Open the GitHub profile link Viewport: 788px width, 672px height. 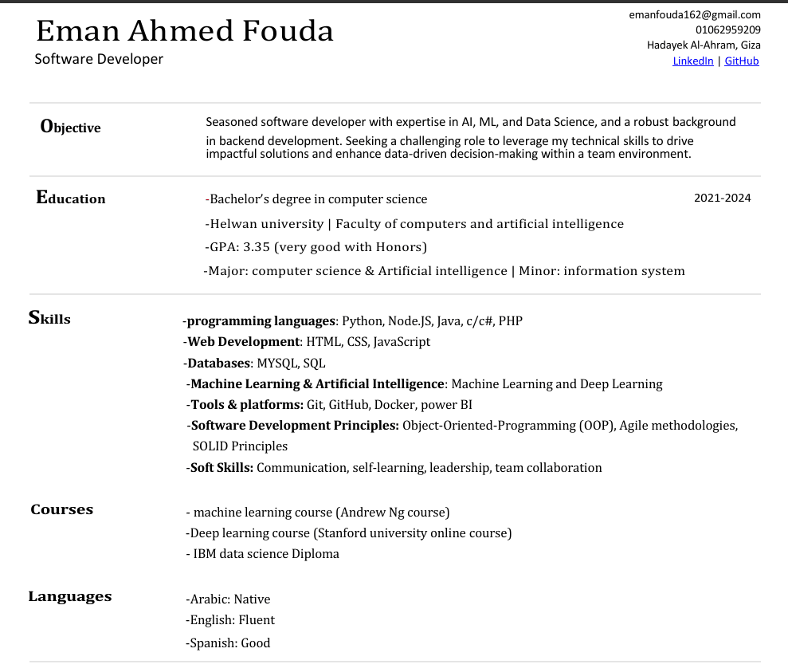click(741, 61)
